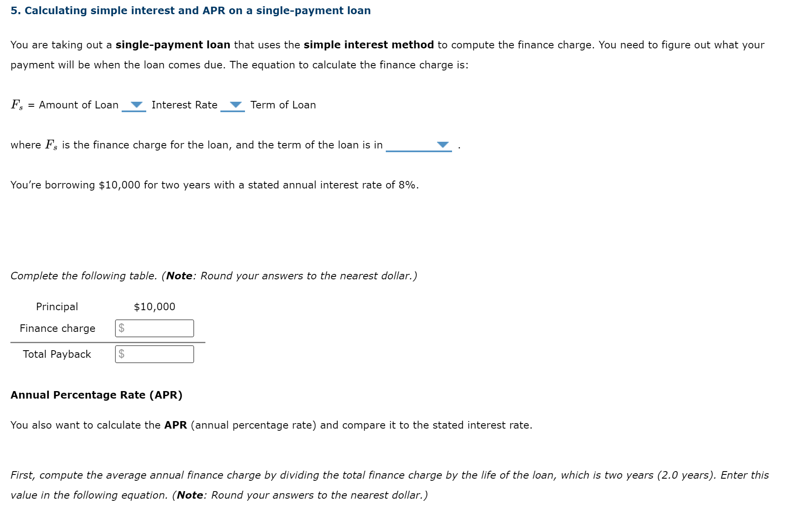Click the Finance charge input field
Screen dimensions: 812x522
pos(158,329)
